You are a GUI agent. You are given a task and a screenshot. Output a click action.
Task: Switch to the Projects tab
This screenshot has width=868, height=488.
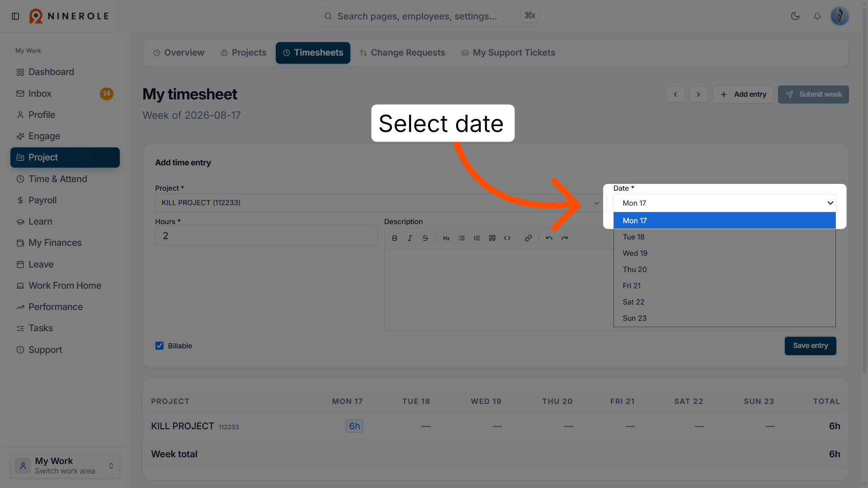[243, 53]
